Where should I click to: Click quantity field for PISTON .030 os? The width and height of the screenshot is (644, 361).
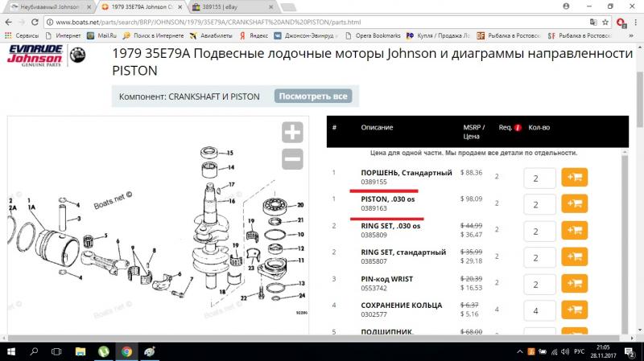(539, 204)
